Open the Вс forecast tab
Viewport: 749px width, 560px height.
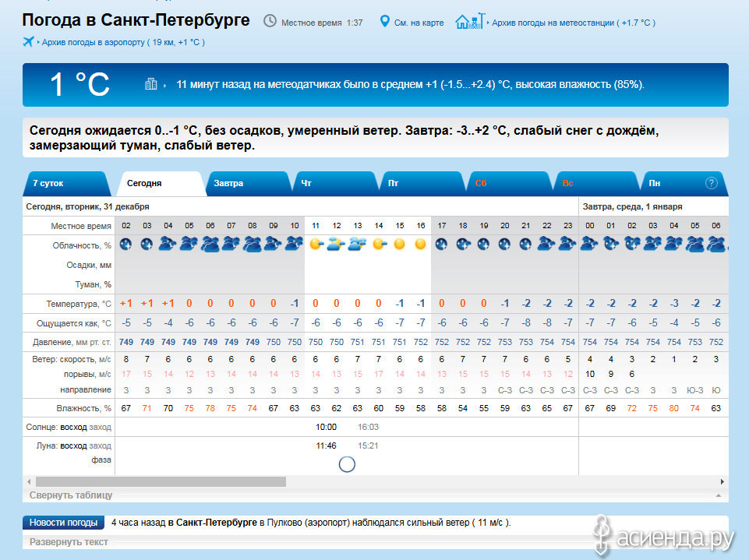(x=596, y=183)
